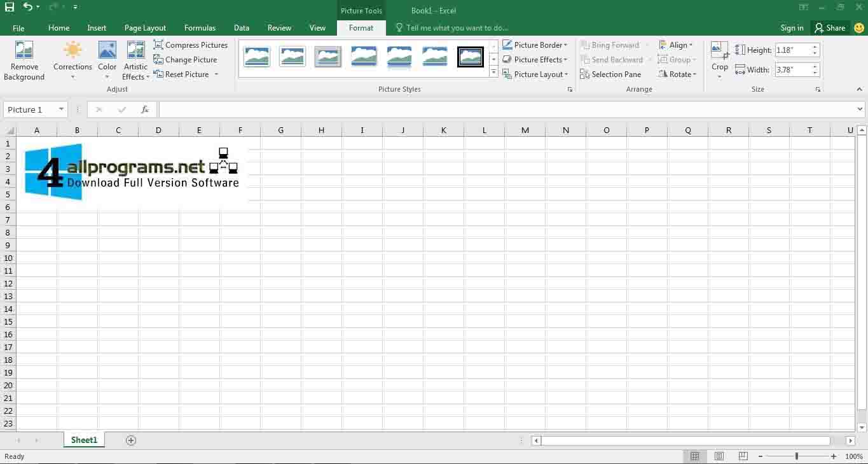This screenshot has width=868, height=464.
Task: Switch to the Home tab
Action: tap(59, 28)
